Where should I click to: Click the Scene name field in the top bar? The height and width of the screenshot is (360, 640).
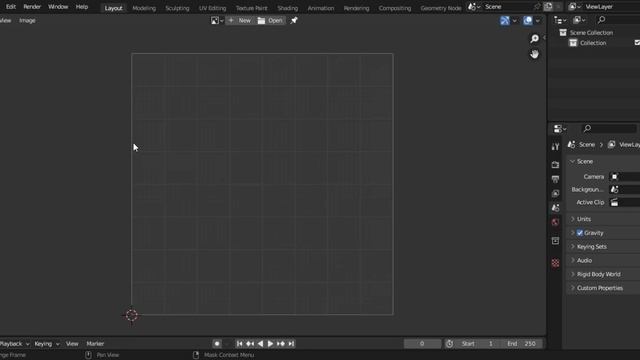[507, 7]
